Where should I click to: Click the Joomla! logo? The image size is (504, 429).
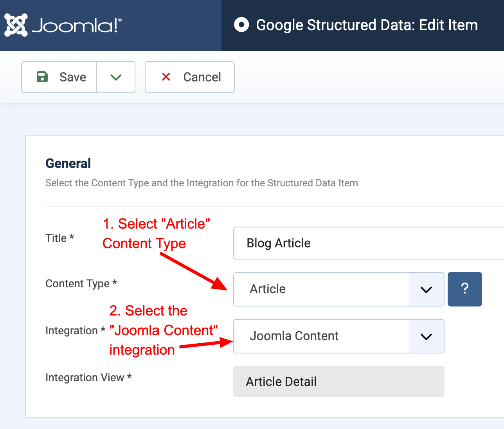point(63,25)
